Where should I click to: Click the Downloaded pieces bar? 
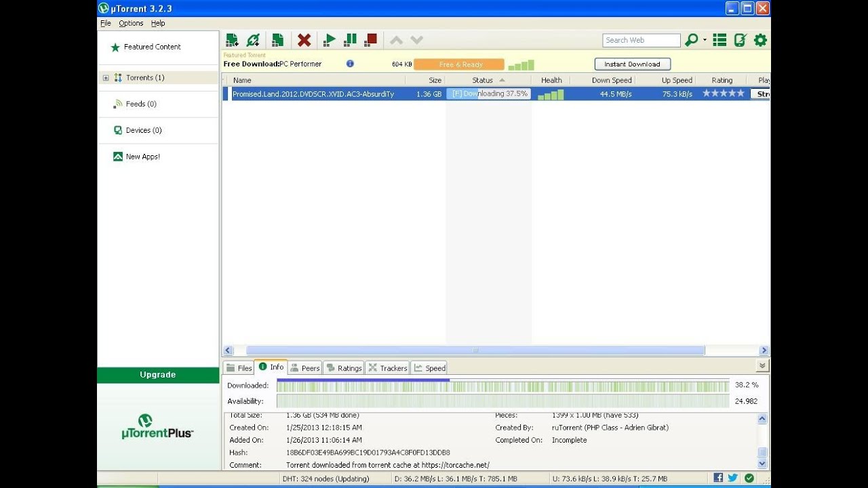click(x=502, y=386)
